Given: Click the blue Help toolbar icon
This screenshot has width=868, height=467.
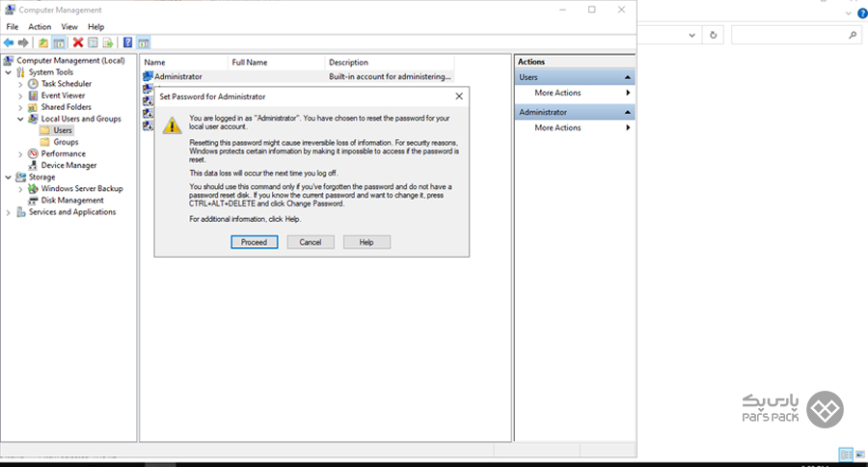Looking at the screenshot, I should [128, 42].
